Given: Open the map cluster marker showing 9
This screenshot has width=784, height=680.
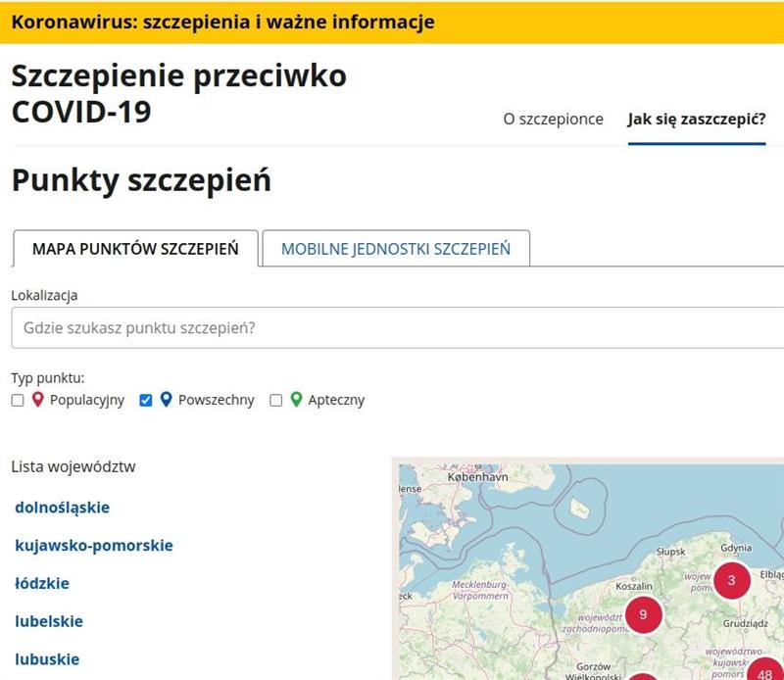Looking at the screenshot, I should click(x=643, y=614).
